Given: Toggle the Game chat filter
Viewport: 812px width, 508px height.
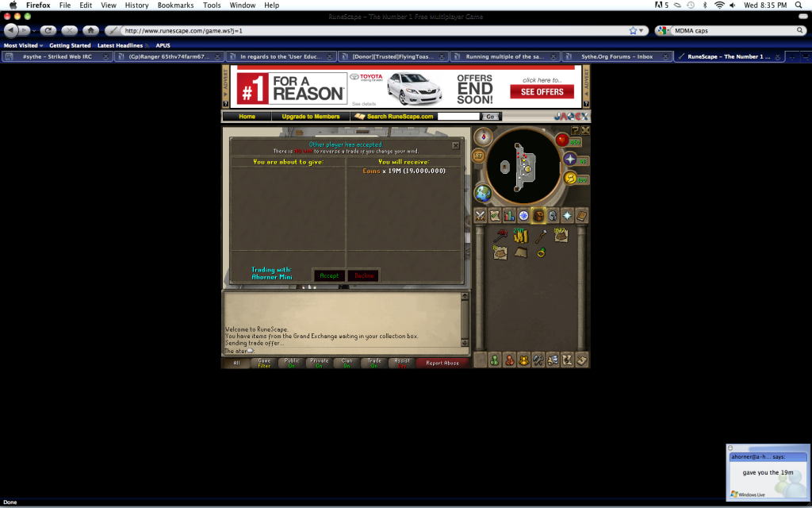Looking at the screenshot, I should [x=264, y=364].
